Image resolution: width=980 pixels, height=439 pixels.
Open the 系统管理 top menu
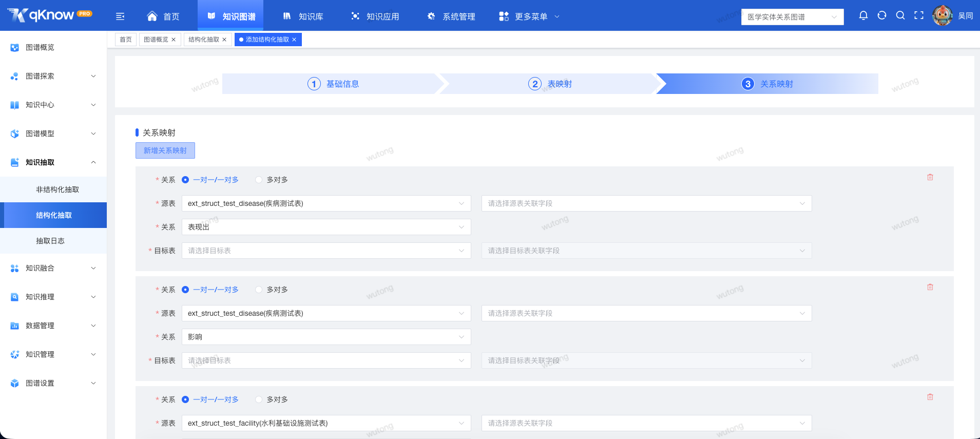[x=451, y=16]
